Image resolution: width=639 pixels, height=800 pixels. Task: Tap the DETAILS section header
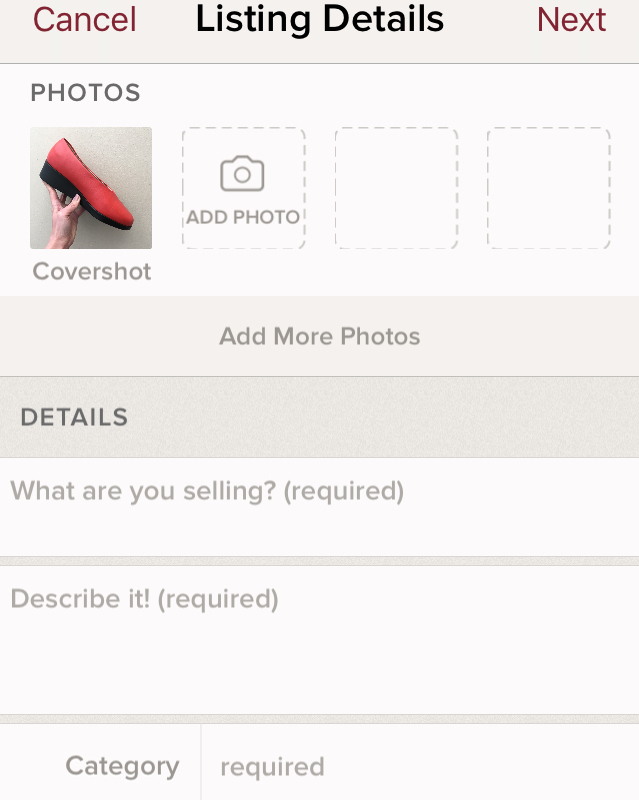(x=74, y=417)
